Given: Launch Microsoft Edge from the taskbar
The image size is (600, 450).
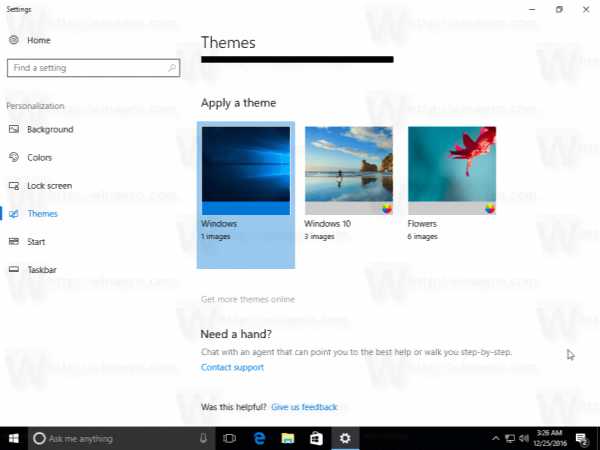Looking at the screenshot, I should [x=258, y=438].
